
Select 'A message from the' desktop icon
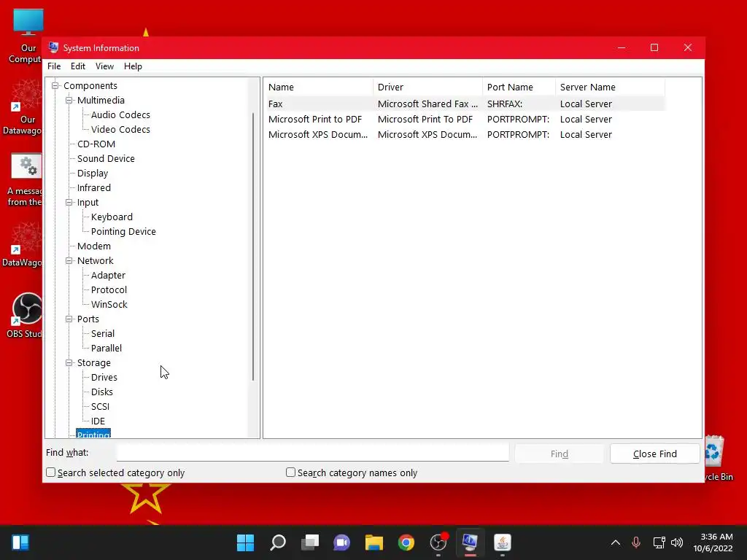click(26, 180)
